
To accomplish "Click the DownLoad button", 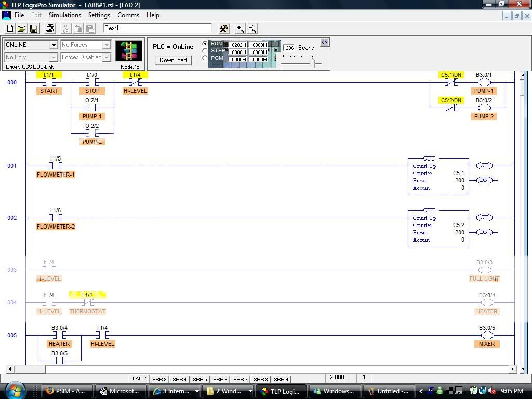I will 173,60.
